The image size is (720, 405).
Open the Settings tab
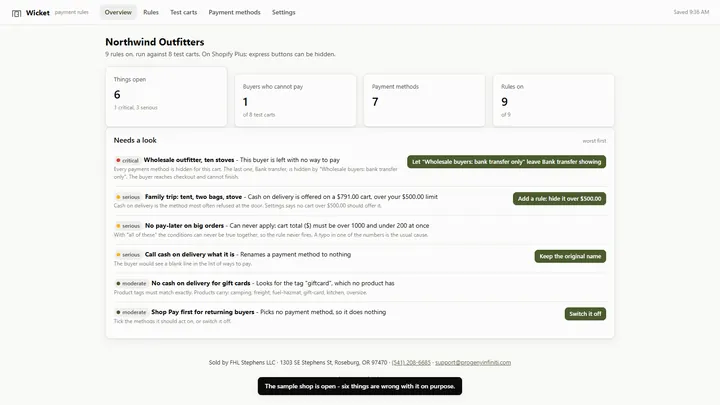[283, 12]
